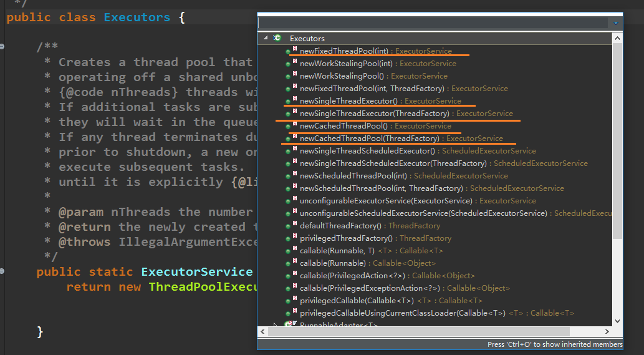Click icon of newSingleThreadScheduledExecutor(ThreadFactory)
644x355 pixels.
tap(291, 163)
